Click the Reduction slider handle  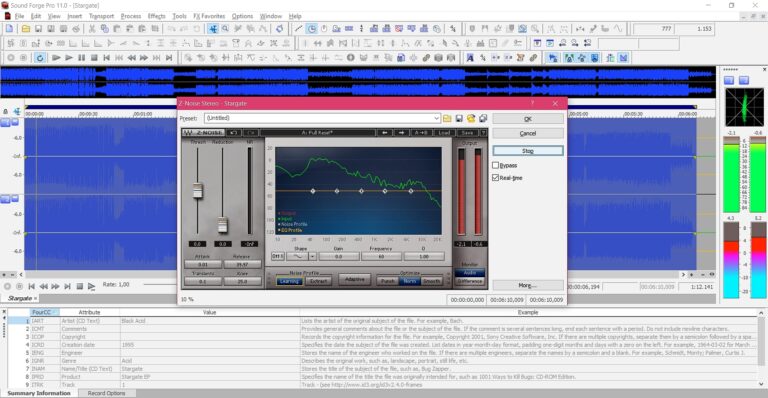pyautogui.click(x=222, y=225)
